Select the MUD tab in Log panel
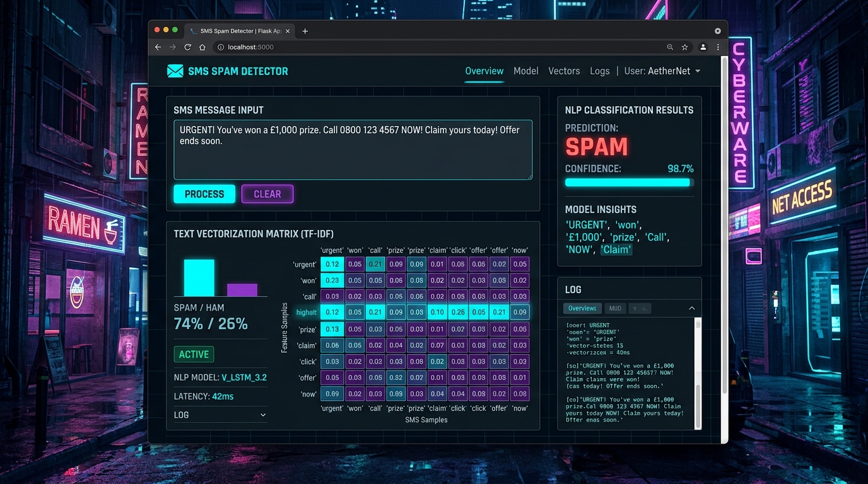Screen dimensions: 868x484 coord(615,308)
